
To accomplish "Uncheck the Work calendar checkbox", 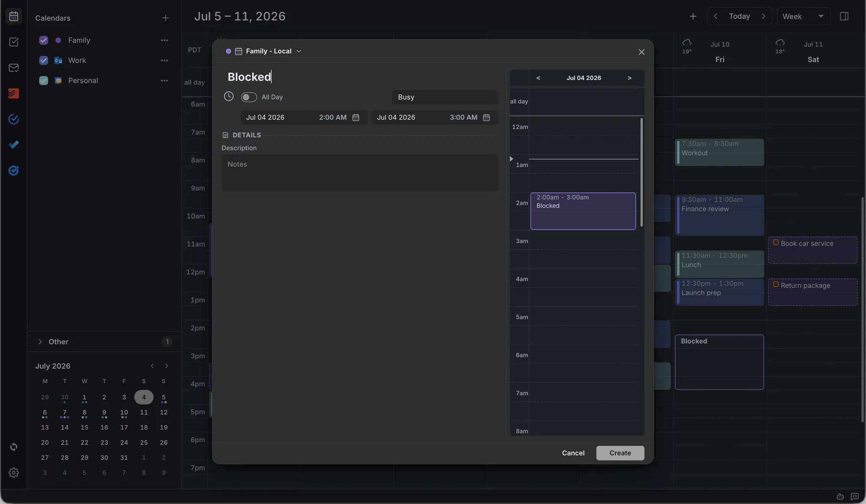I will tap(43, 60).
